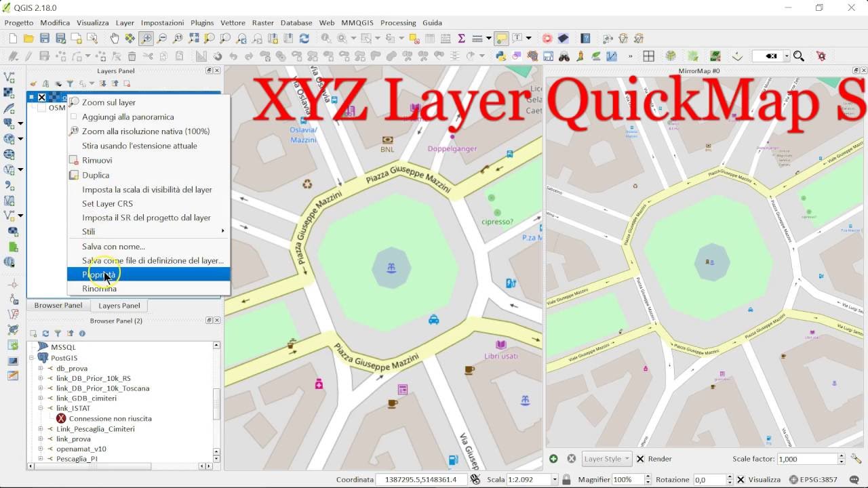Switch to the Browser Panel tab
This screenshot has width=868, height=488.
pyautogui.click(x=58, y=306)
